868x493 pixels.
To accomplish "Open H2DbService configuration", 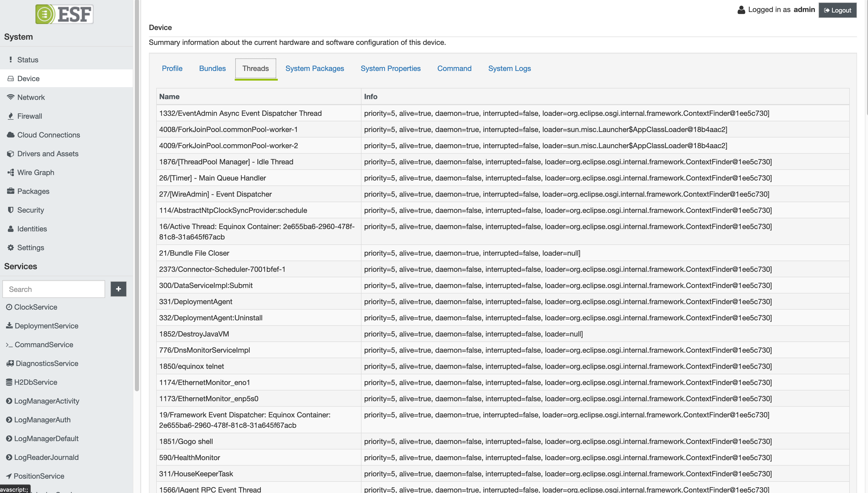I will click(35, 382).
